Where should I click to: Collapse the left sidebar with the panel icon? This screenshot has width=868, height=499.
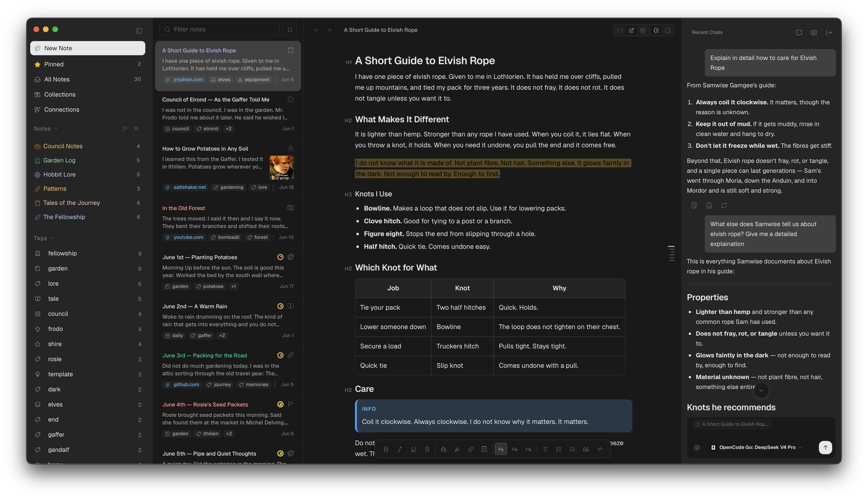click(x=139, y=30)
